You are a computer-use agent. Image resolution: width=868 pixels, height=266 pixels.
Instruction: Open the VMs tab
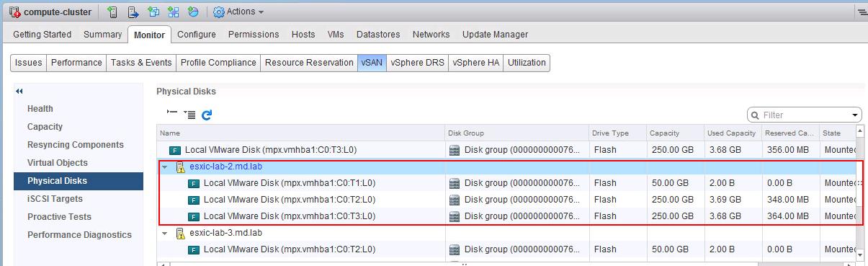pyautogui.click(x=336, y=34)
